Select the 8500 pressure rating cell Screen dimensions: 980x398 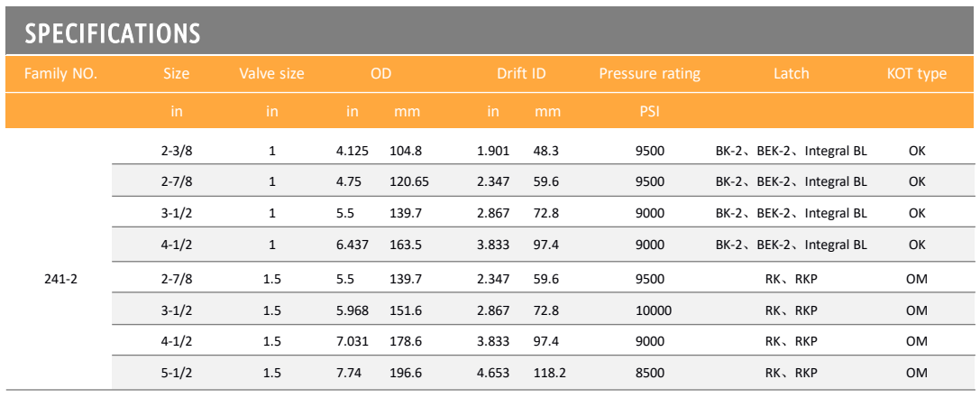click(649, 373)
